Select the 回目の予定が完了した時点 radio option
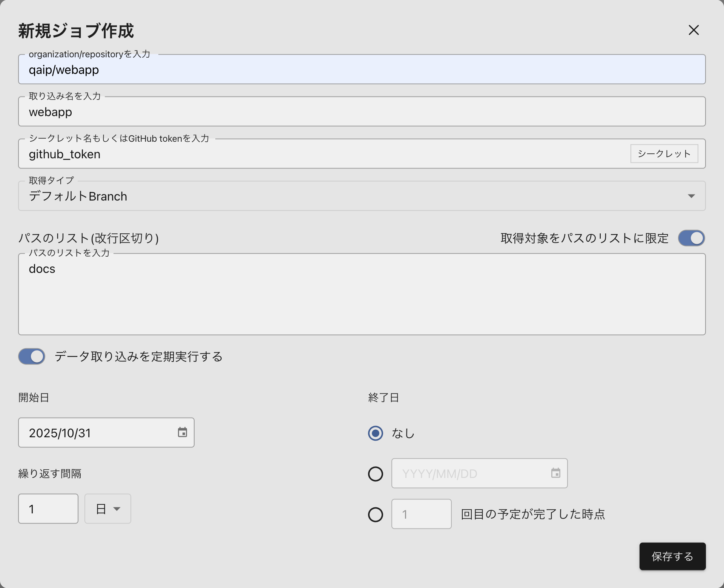This screenshot has height=588, width=724. (x=375, y=514)
